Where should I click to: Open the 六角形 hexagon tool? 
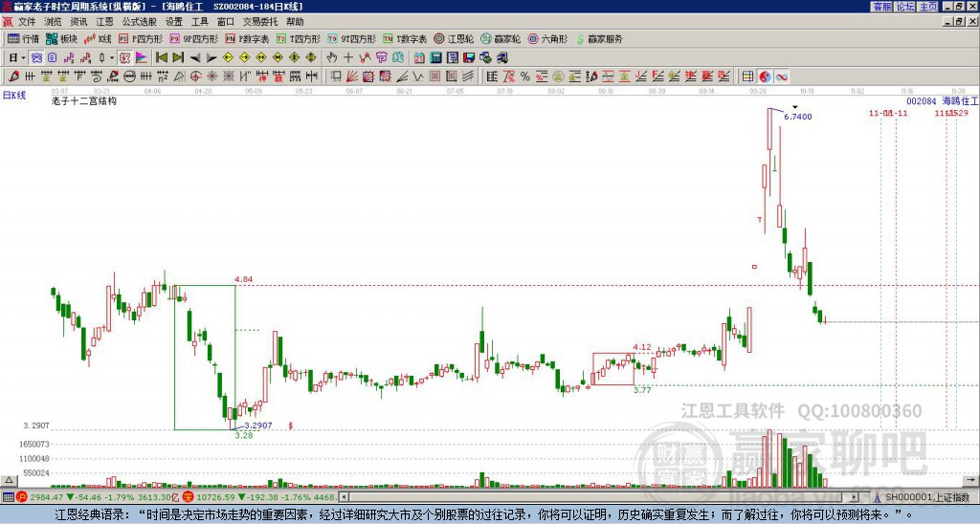pos(547,38)
